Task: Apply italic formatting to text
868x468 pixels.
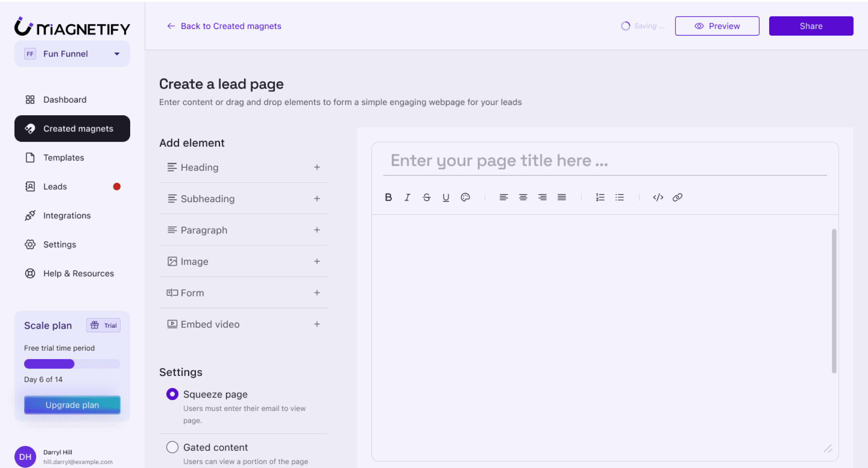Action: pos(407,197)
